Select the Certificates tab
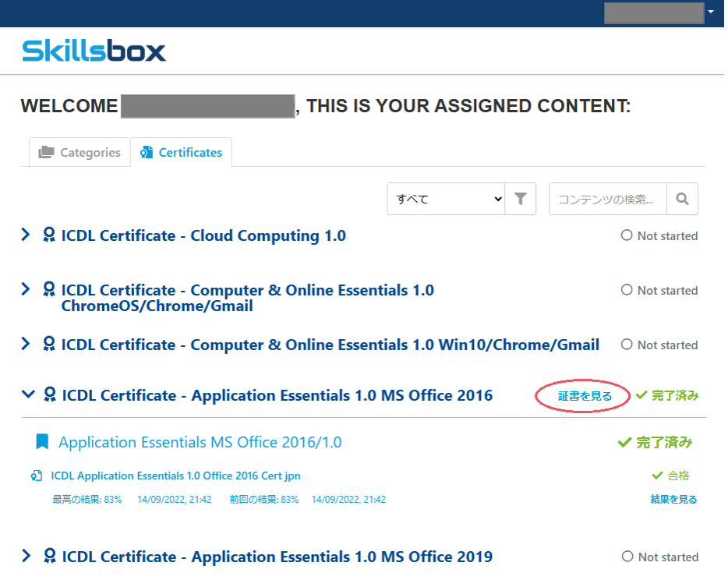Image resolution: width=728 pixels, height=580 pixels. tap(181, 152)
